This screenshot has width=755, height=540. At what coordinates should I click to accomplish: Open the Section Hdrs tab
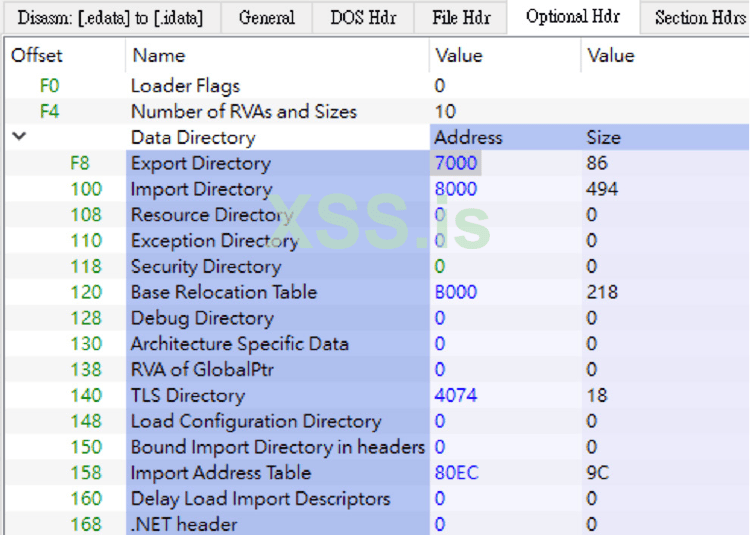pos(700,17)
